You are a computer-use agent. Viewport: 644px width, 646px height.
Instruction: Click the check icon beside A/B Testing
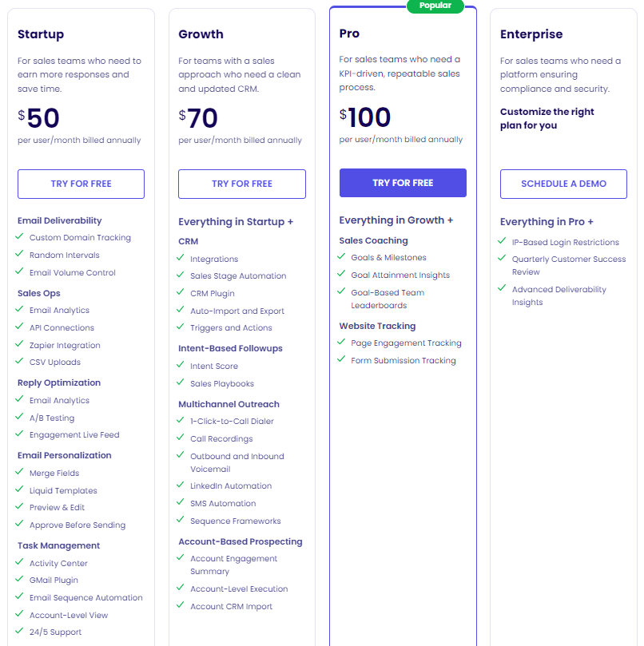19,418
